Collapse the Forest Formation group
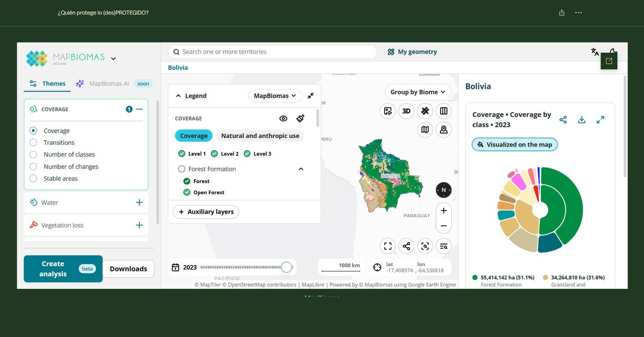Image resolution: width=644 pixels, height=337 pixels. pos(301,169)
